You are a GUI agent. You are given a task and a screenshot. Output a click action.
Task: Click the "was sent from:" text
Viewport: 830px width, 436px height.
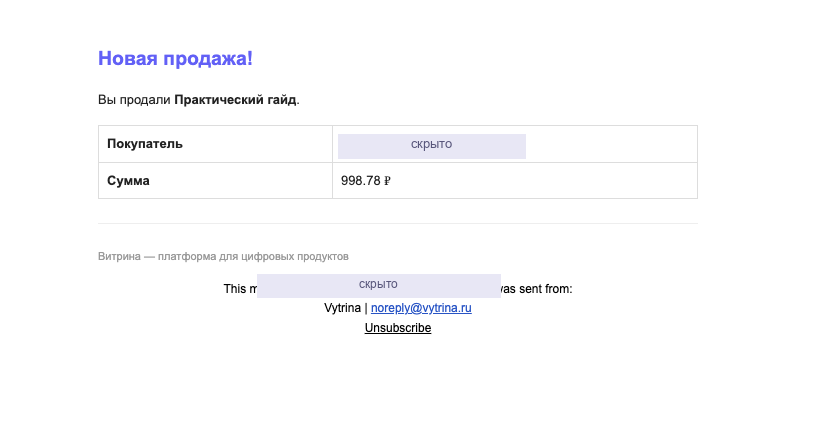tap(537, 289)
